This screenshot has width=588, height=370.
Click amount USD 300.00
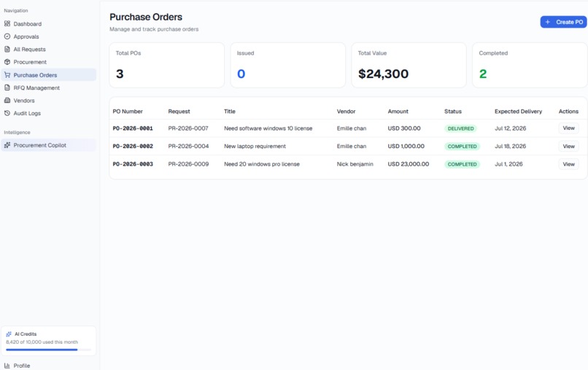tap(404, 128)
